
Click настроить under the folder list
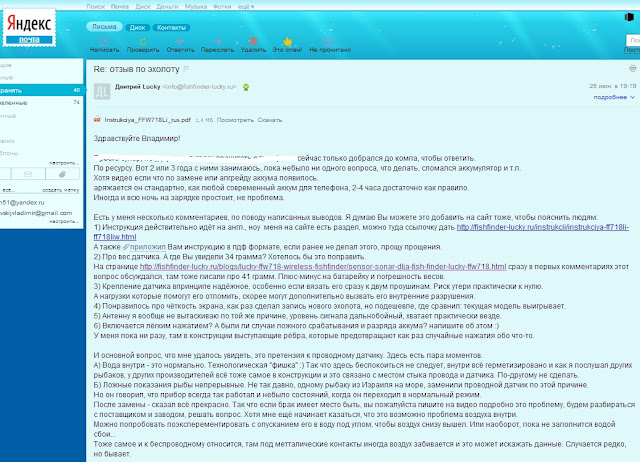click(64, 163)
